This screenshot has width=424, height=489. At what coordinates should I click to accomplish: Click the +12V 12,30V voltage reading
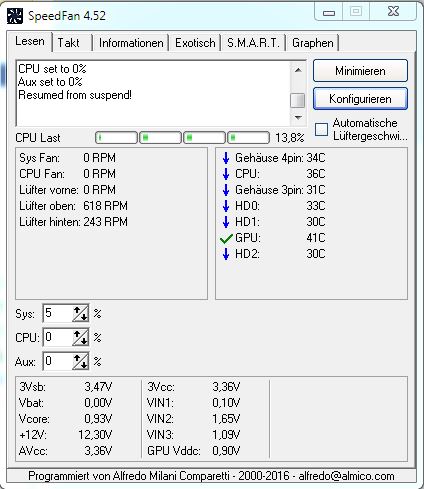[x=66, y=435]
